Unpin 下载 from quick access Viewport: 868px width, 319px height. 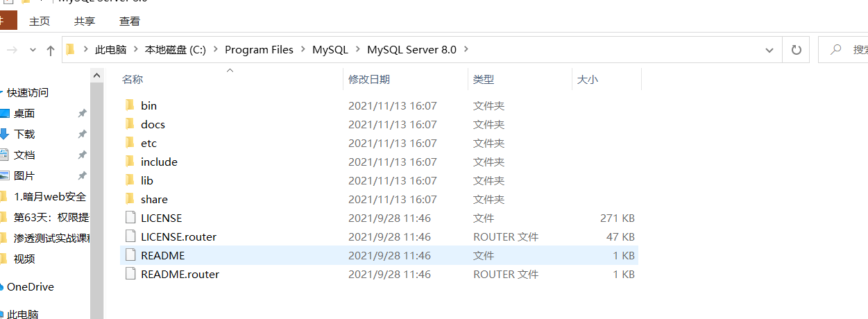[82, 135]
